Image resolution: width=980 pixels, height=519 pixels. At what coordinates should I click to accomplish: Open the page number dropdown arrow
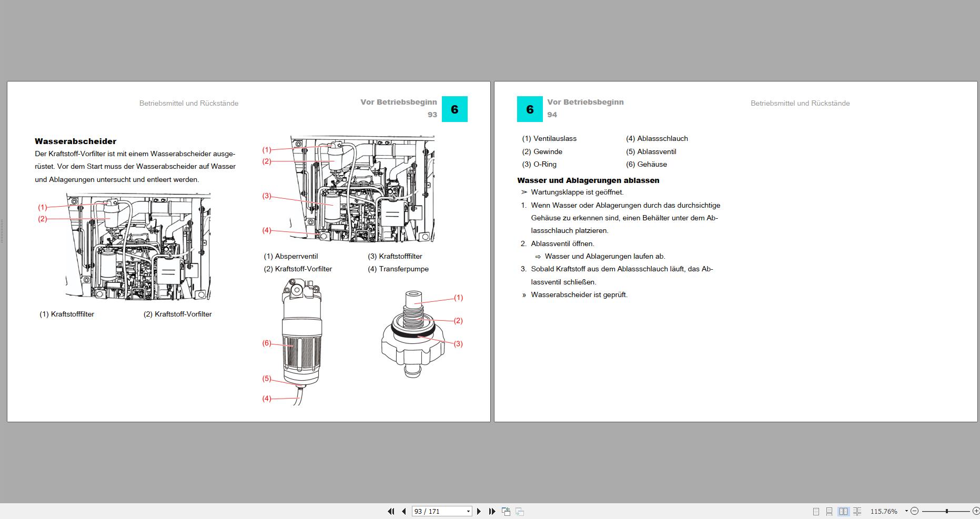tap(468, 511)
